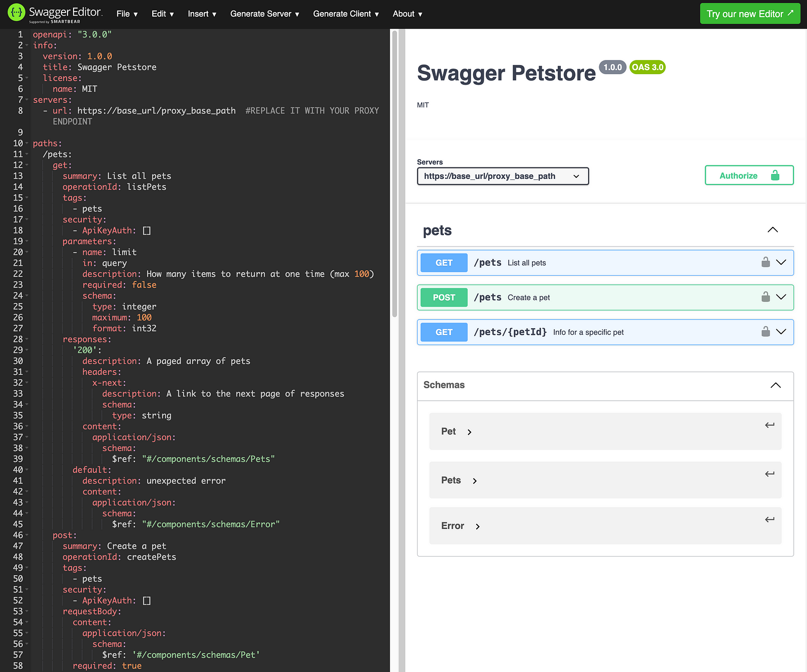Click the 1.0.0 version badge
The width and height of the screenshot is (807, 672).
[x=612, y=67]
